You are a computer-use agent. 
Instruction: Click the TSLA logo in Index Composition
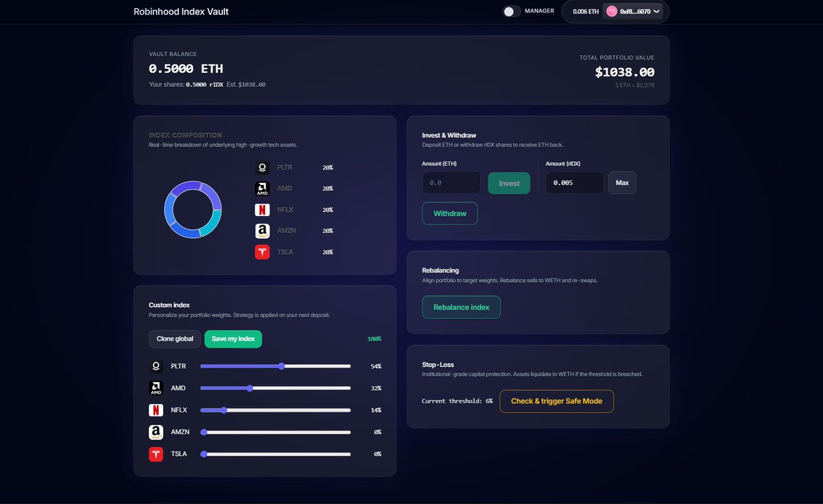(262, 252)
